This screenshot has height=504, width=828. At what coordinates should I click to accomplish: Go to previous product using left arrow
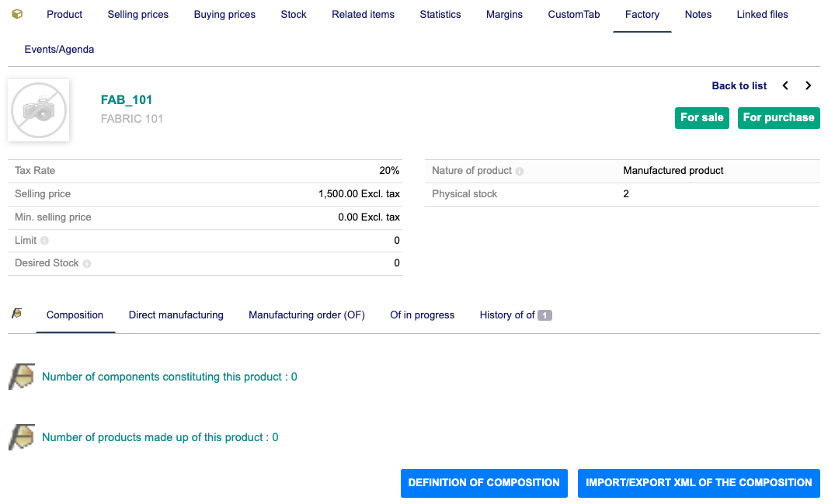pyautogui.click(x=785, y=86)
